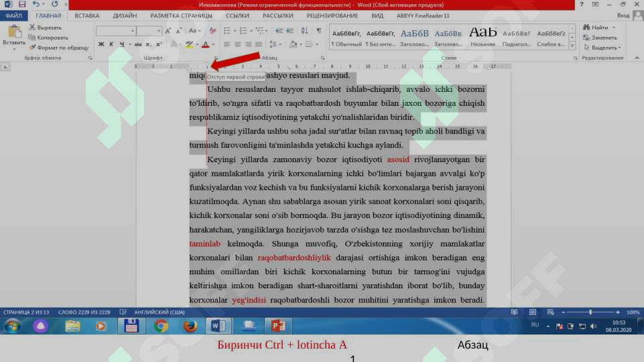The height and width of the screenshot is (362, 644).
Task: Toggle superscript (x²) formatting
Action: coord(159,44)
